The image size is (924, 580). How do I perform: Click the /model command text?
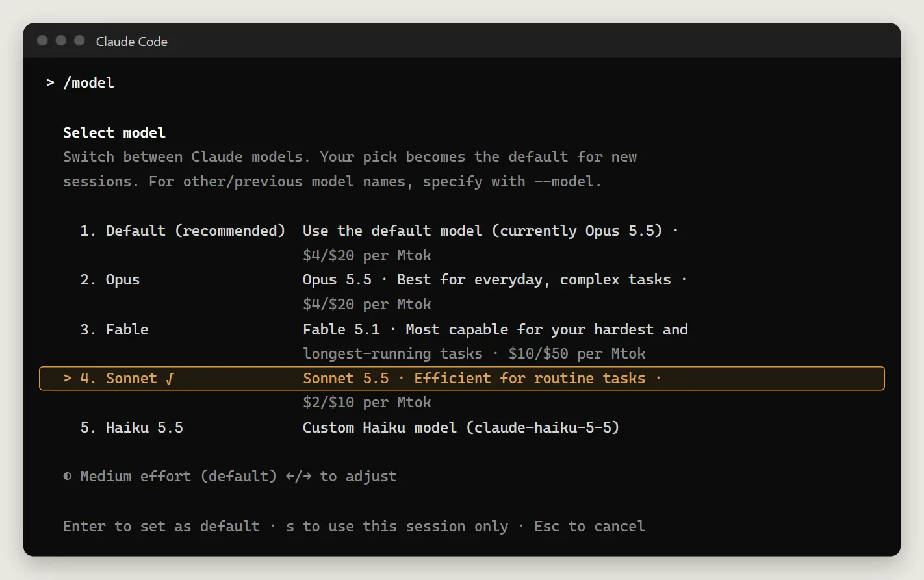tap(88, 83)
